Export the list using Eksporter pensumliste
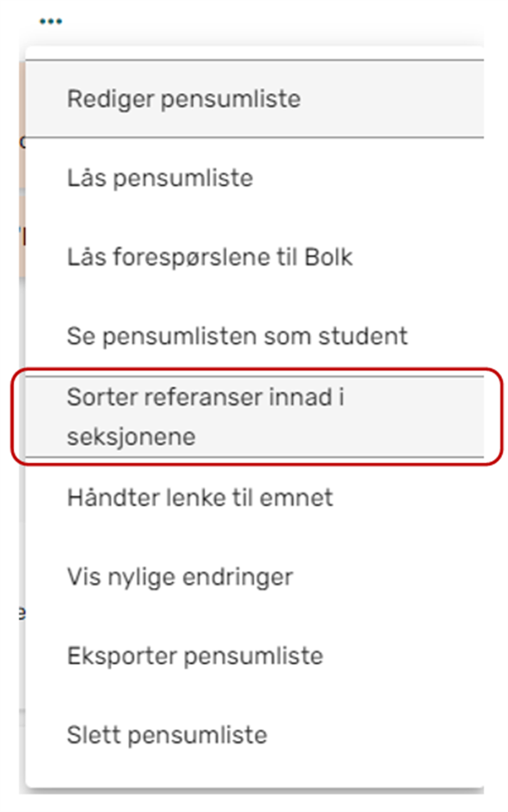The width and height of the screenshot is (508, 812). click(x=194, y=656)
